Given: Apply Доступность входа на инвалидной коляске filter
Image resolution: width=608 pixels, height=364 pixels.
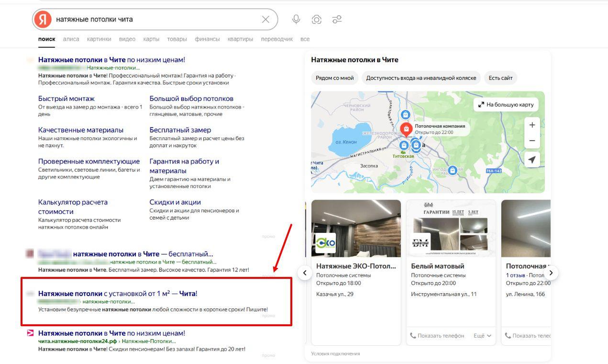Looking at the screenshot, I should click(x=421, y=78).
